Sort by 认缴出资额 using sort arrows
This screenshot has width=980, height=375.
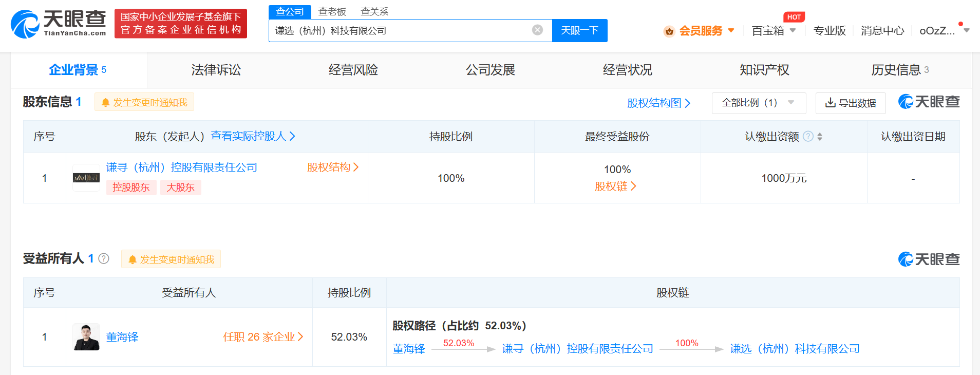tap(820, 137)
